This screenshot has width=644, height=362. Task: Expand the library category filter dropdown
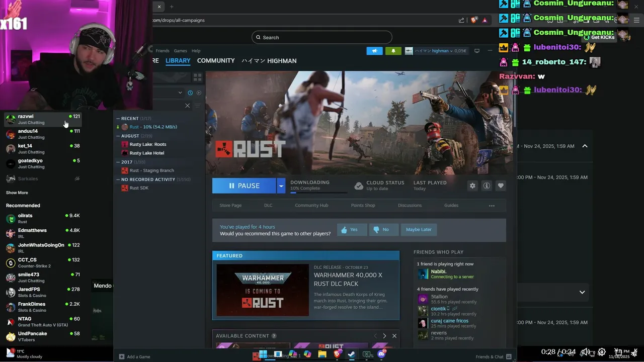[180, 93]
